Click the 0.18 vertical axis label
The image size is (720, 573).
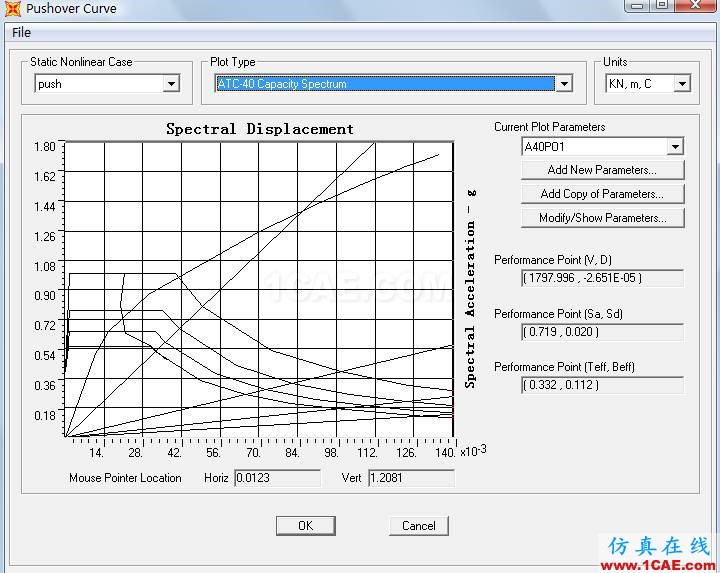pyautogui.click(x=44, y=416)
